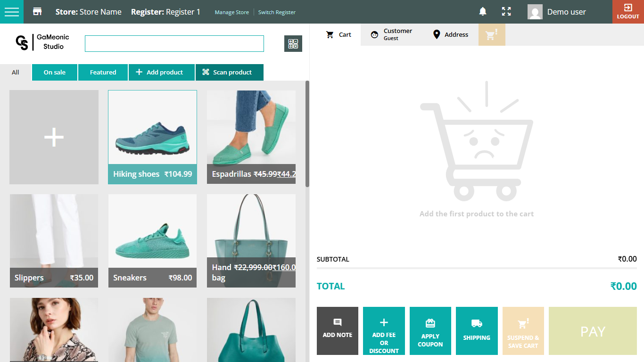Open suspended carts icon tab

(x=492, y=35)
